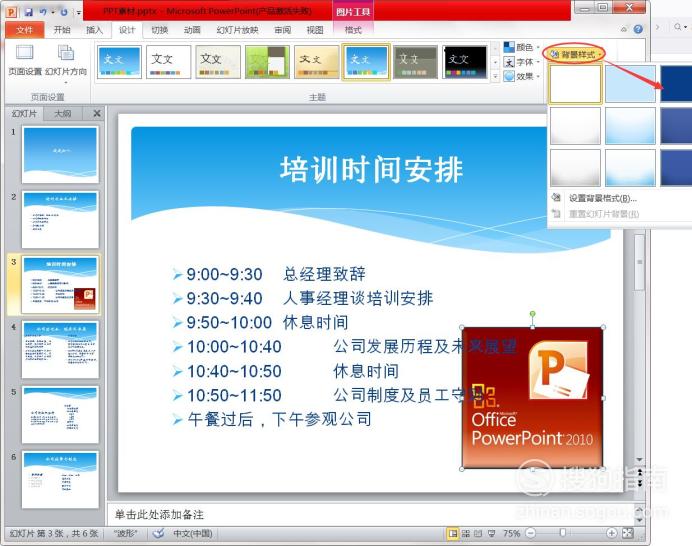Click slide title 培训时间安排
The image size is (692, 546).
372,170
